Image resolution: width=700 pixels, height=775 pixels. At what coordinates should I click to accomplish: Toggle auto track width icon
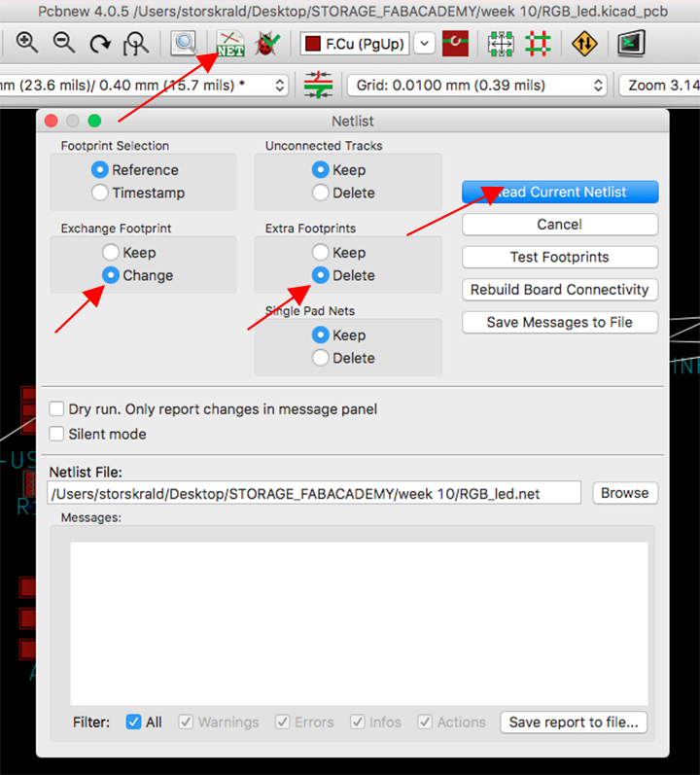(x=318, y=85)
